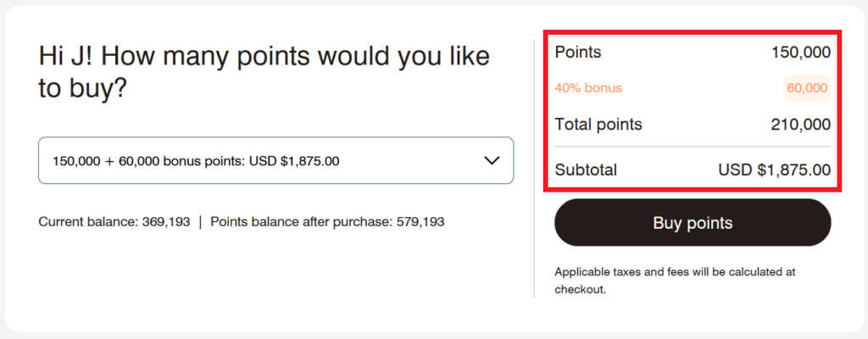
Task: Click the "150,000 + 60,000 bonus points" selection text
Action: coord(196,160)
